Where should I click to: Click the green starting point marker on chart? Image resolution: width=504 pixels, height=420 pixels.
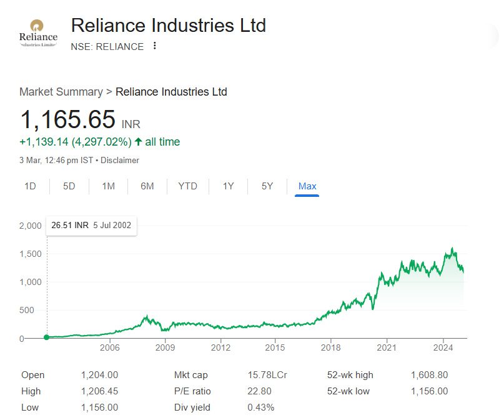[46, 337]
